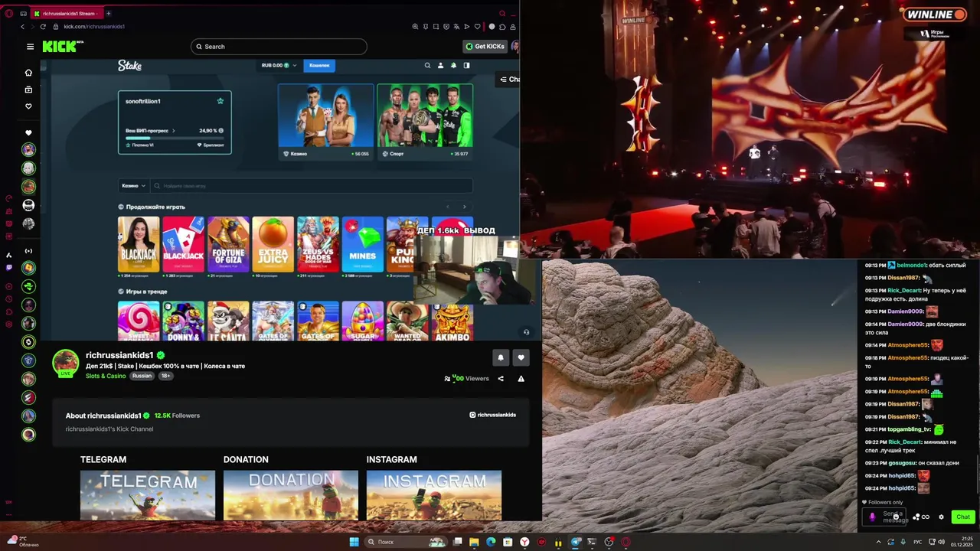This screenshot has height=551, width=980.
Task: Open the TELEGRAM panel banner
Action: click(148, 495)
